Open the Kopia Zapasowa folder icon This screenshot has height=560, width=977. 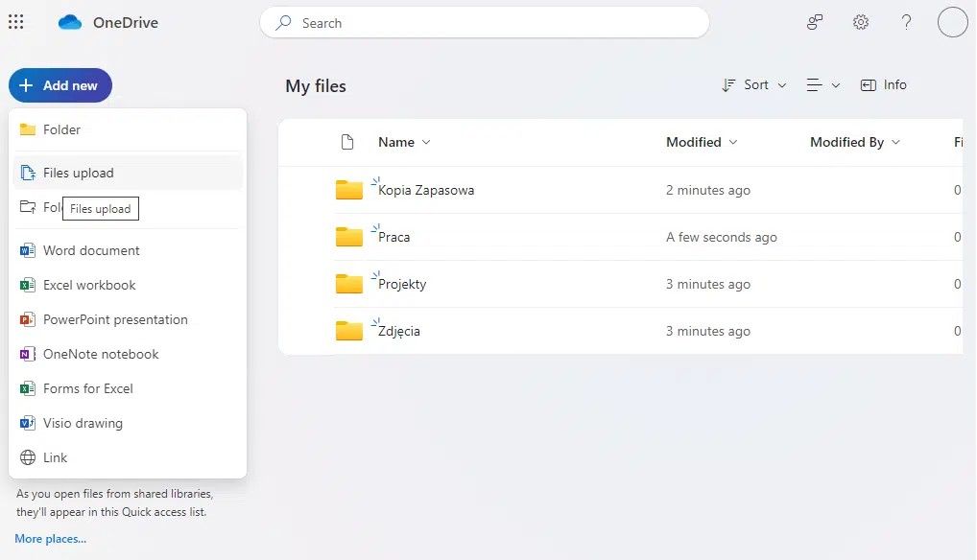click(x=349, y=190)
